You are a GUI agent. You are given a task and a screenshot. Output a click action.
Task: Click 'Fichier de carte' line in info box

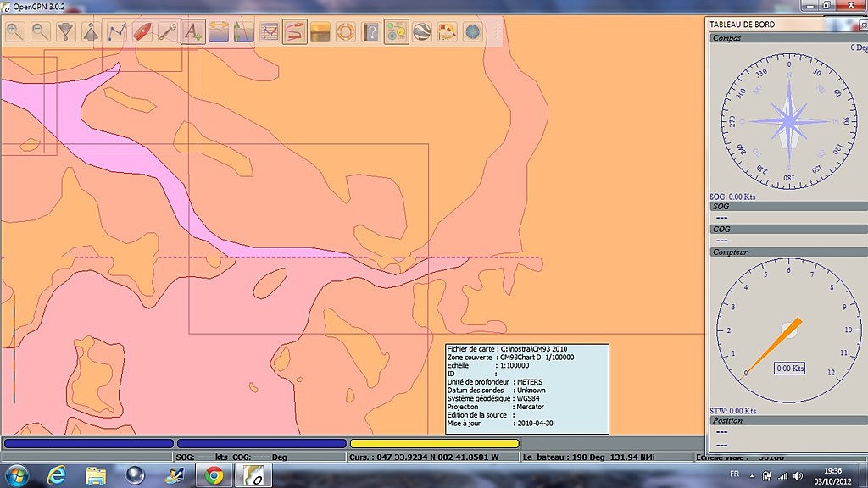tap(507, 348)
